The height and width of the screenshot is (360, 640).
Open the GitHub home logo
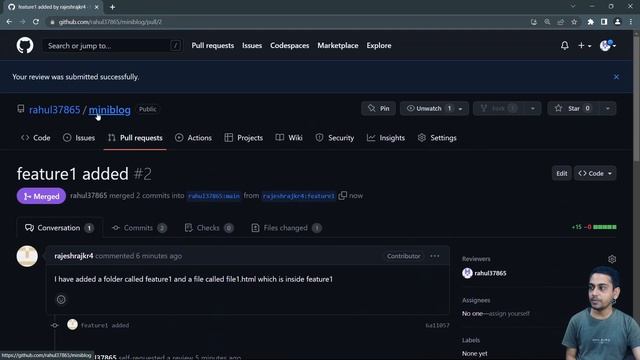click(x=25, y=45)
